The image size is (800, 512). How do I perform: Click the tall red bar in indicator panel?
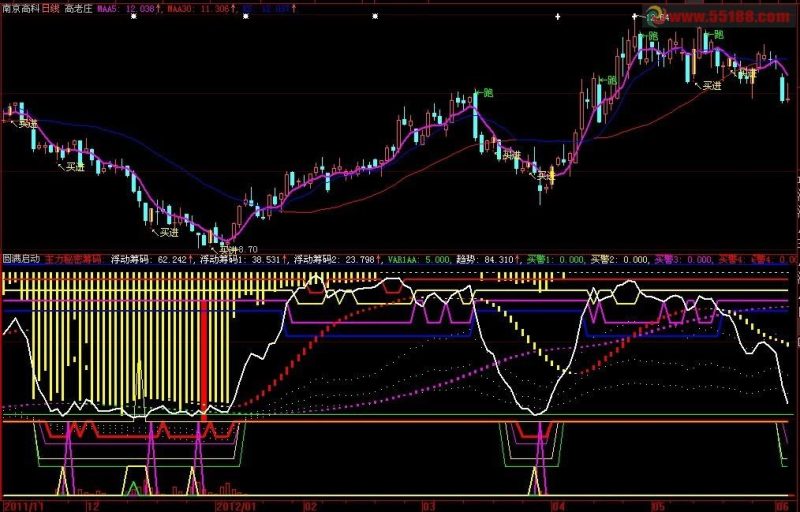click(x=204, y=360)
